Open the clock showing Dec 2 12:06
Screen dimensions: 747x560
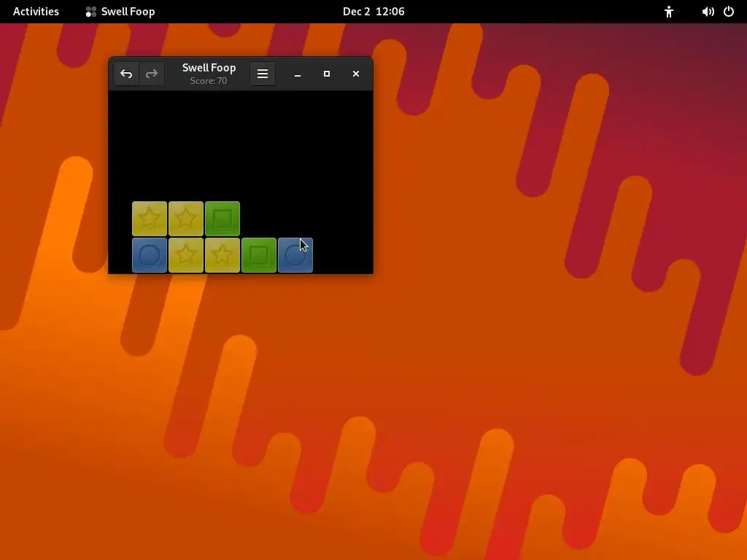373,12
